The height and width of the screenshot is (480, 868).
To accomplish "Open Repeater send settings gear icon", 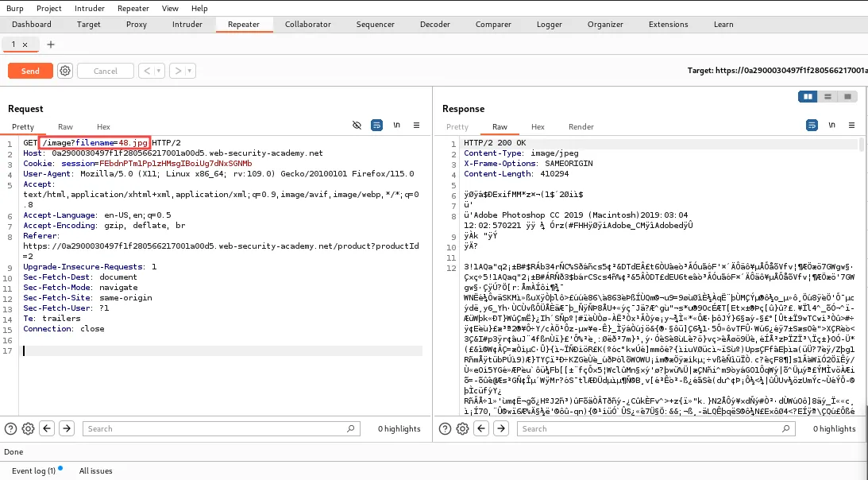I will click(65, 71).
